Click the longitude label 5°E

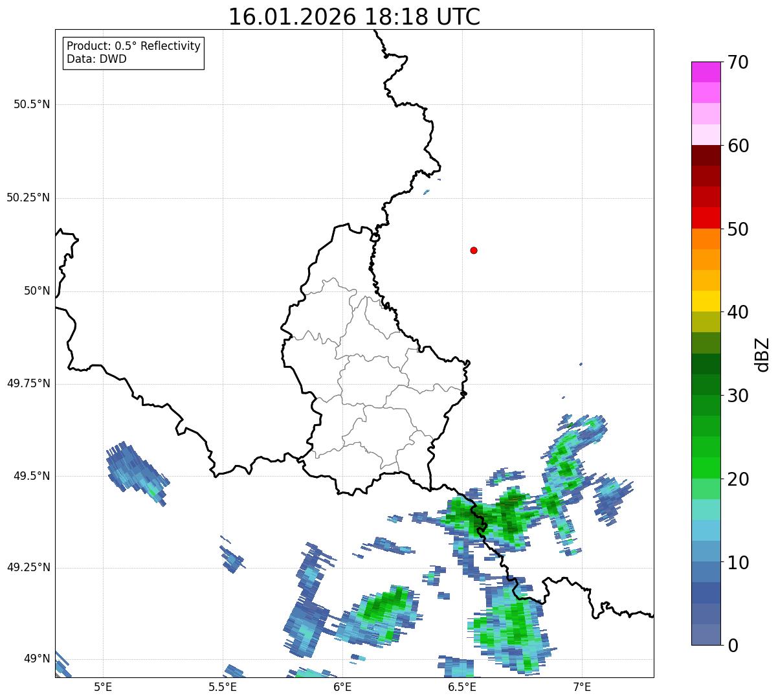[103, 686]
